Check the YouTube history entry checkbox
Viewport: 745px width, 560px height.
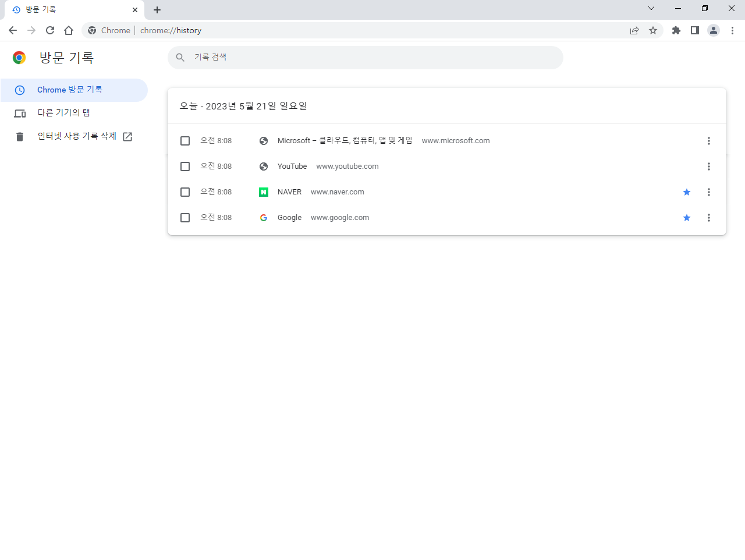point(185,166)
